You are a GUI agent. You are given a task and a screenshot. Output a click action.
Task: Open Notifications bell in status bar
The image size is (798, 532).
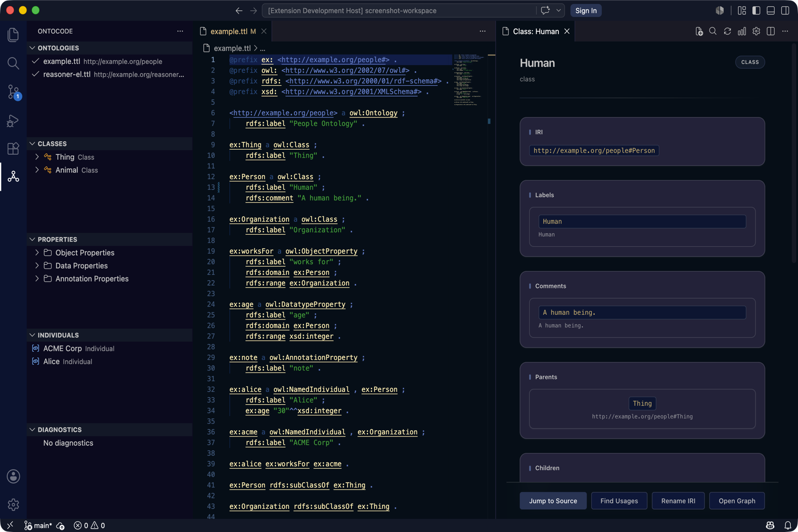click(x=788, y=526)
